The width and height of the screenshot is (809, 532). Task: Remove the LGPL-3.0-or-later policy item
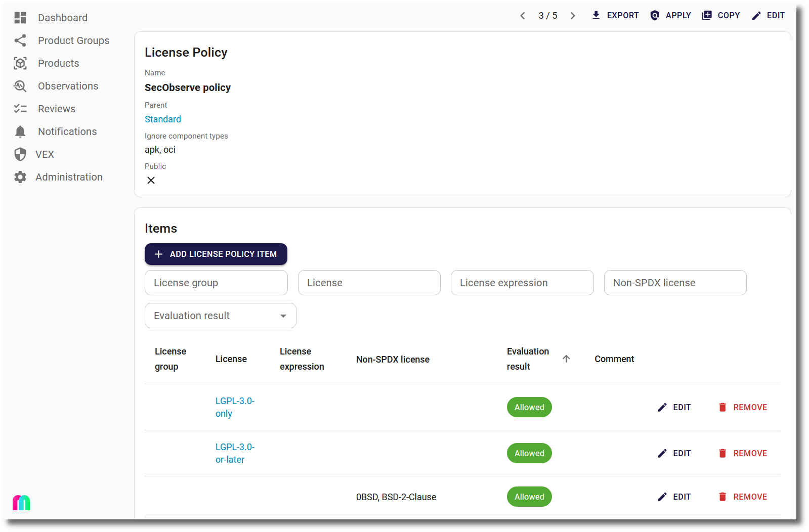(743, 453)
